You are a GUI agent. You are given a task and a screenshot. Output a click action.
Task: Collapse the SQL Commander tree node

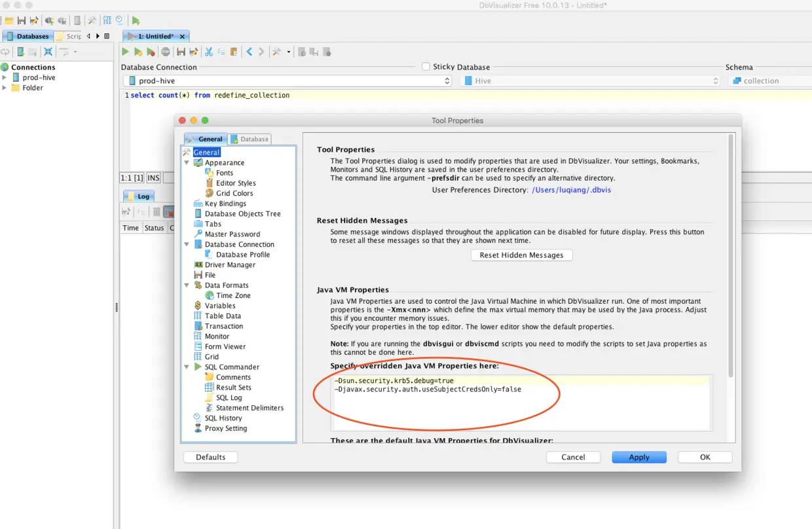[x=187, y=367]
